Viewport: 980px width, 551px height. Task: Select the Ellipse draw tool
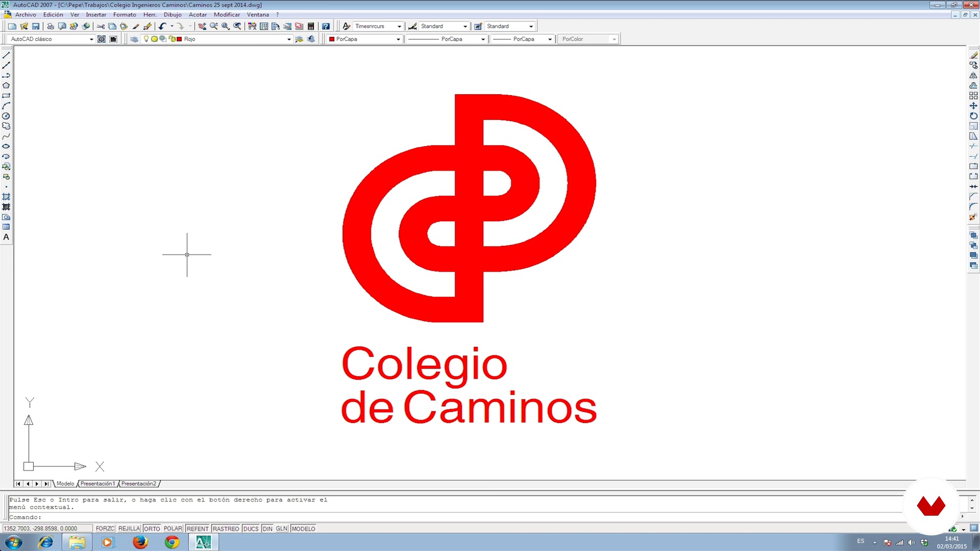click(6, 146)
